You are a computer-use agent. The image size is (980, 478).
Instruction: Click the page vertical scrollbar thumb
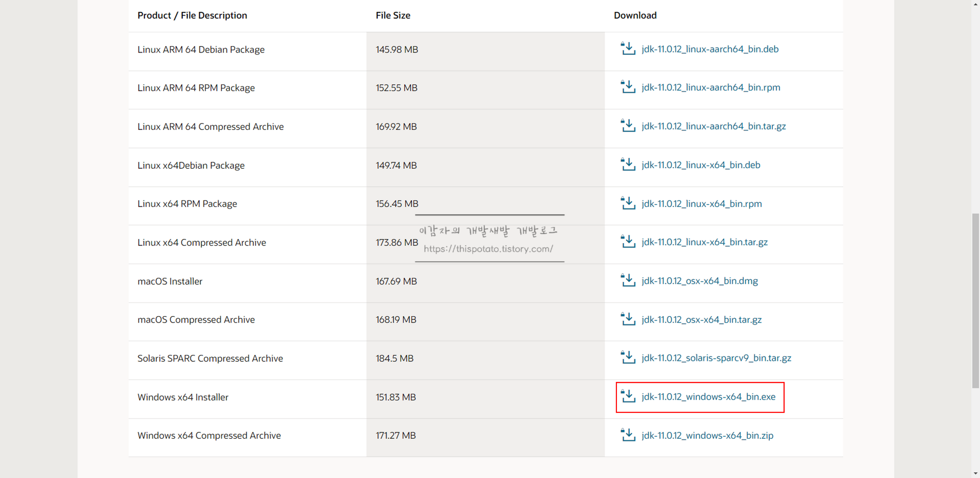[x=976, y=301]
